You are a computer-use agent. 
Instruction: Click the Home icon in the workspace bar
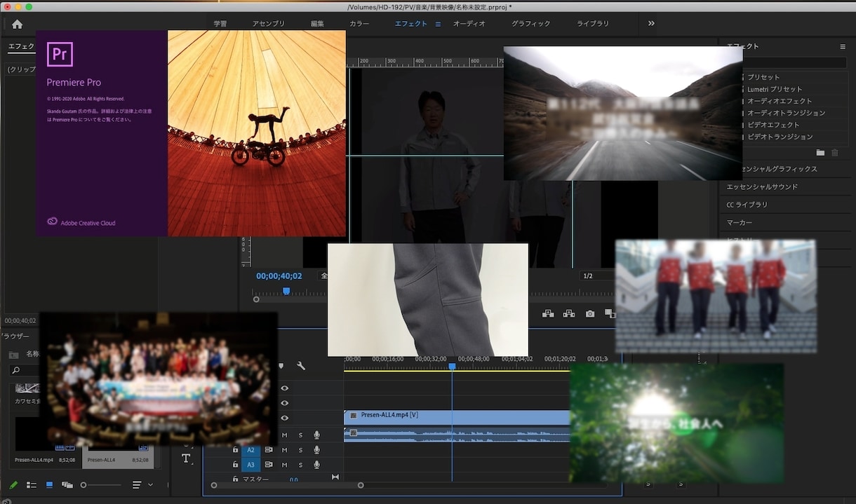[18, 24]
